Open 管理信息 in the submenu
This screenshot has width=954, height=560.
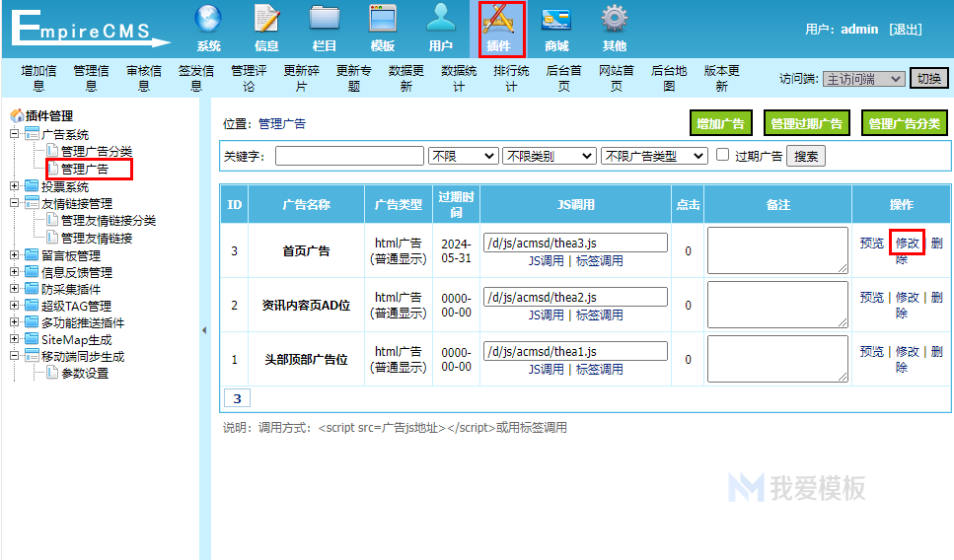pos(92,79)
